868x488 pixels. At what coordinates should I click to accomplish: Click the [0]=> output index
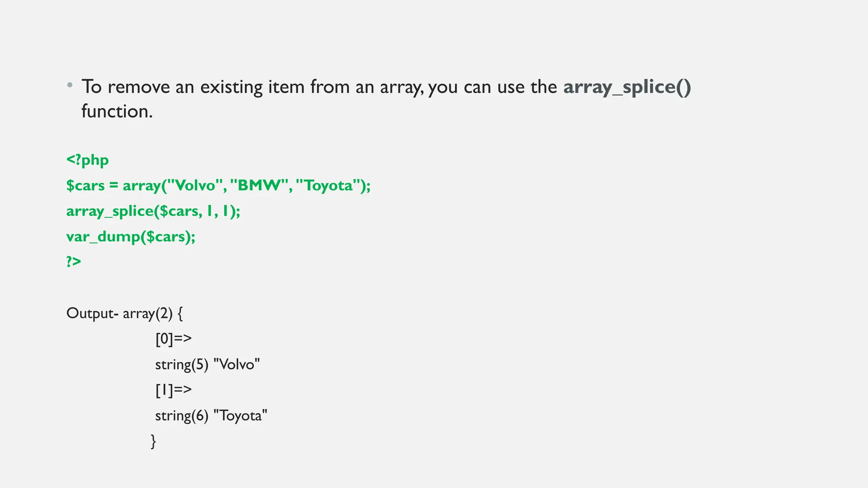[x=173, y=338]
